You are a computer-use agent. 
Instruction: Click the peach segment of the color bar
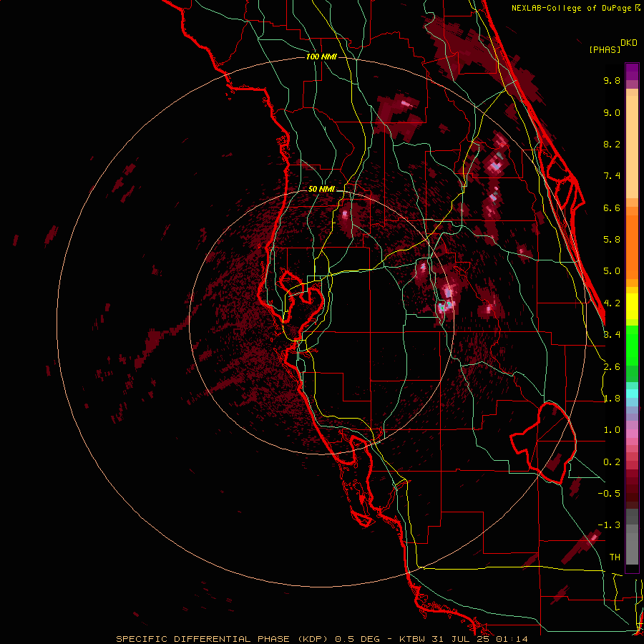tap(632, 144)
